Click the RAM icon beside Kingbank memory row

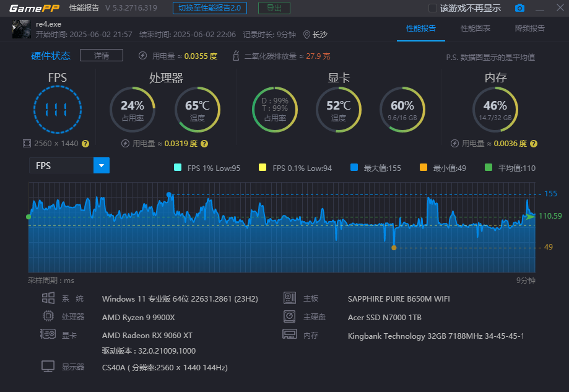290,334
